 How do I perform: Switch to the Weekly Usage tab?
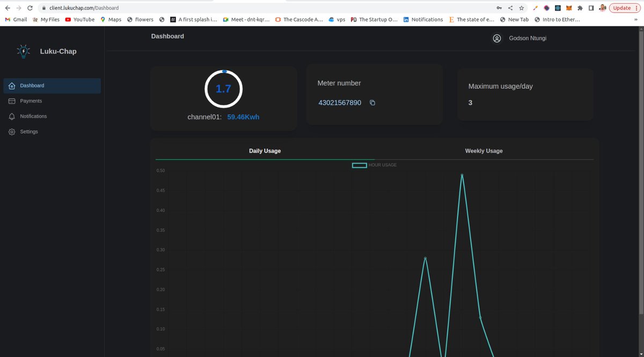point(484,151)
